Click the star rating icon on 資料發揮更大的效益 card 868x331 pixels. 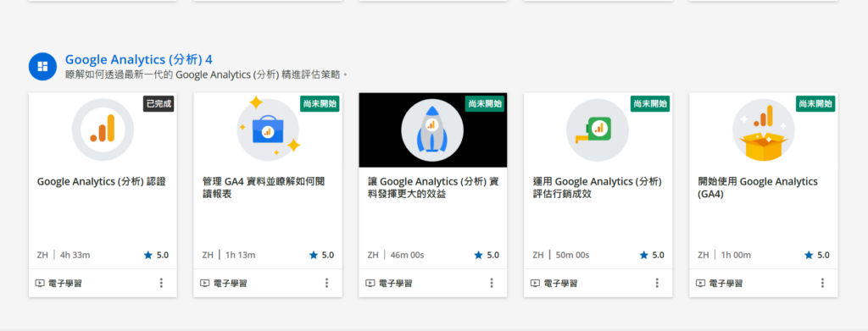tap(478, 255)
